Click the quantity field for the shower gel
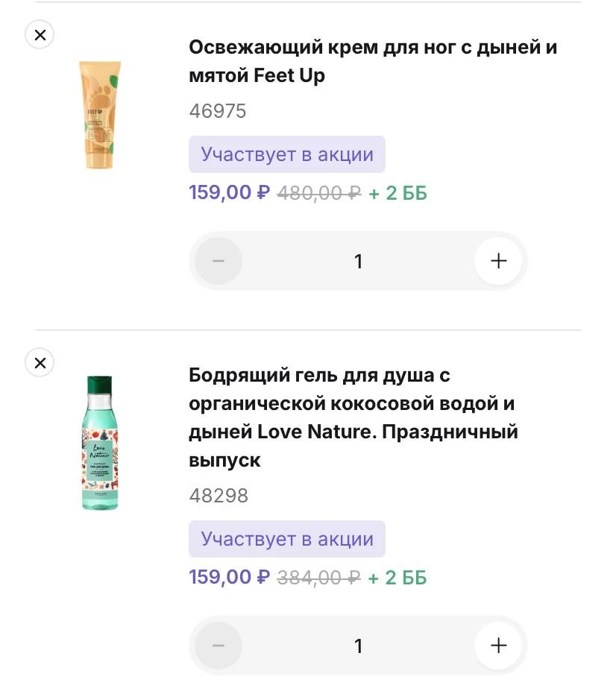 point(358,646)
